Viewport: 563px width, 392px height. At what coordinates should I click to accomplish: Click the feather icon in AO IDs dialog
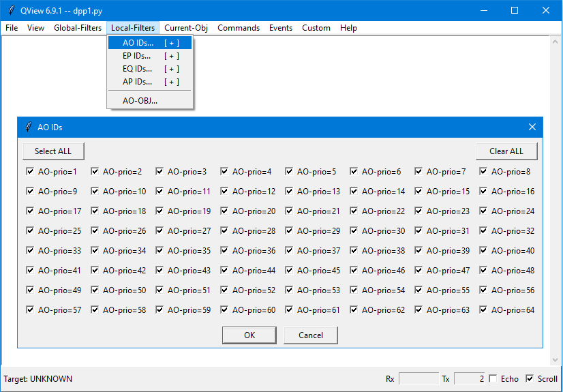click(28, 127)
